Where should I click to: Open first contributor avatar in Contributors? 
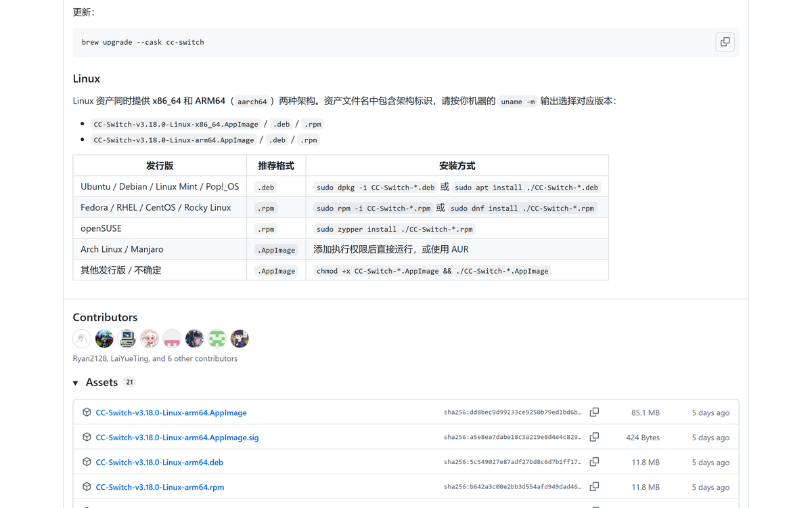click(x=82, y=339)
